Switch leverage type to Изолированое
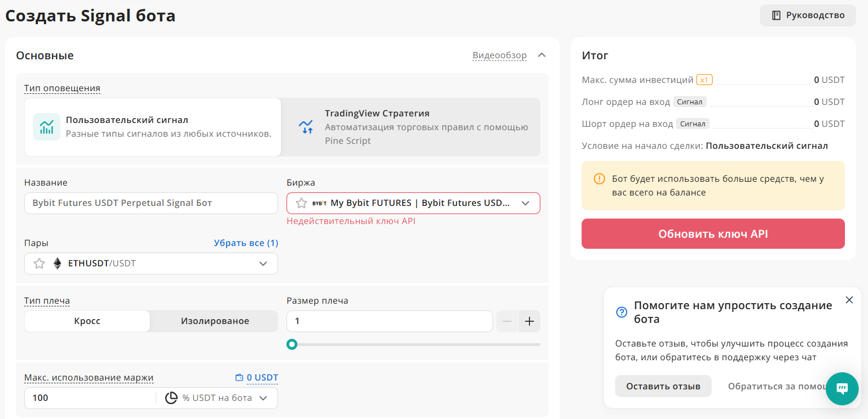868x419 pixels. (x=215, y=321)
